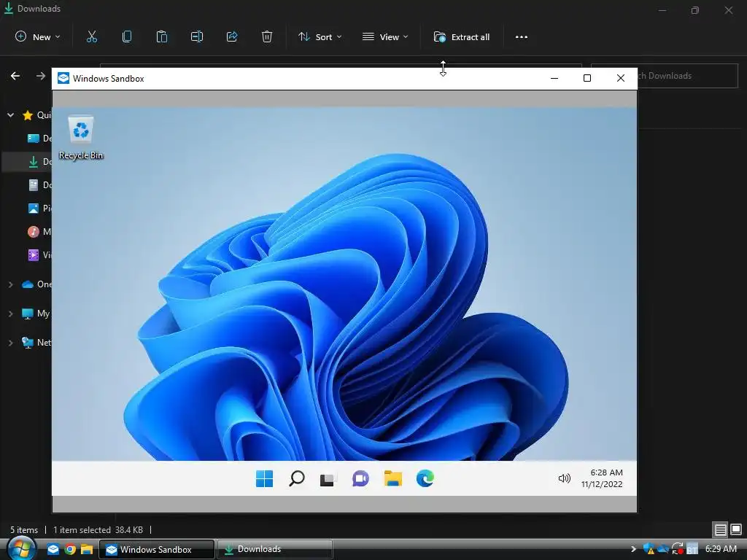Open the View dropdown menu
This screenshot has height=560, width=747.
[x=385, y=36]
